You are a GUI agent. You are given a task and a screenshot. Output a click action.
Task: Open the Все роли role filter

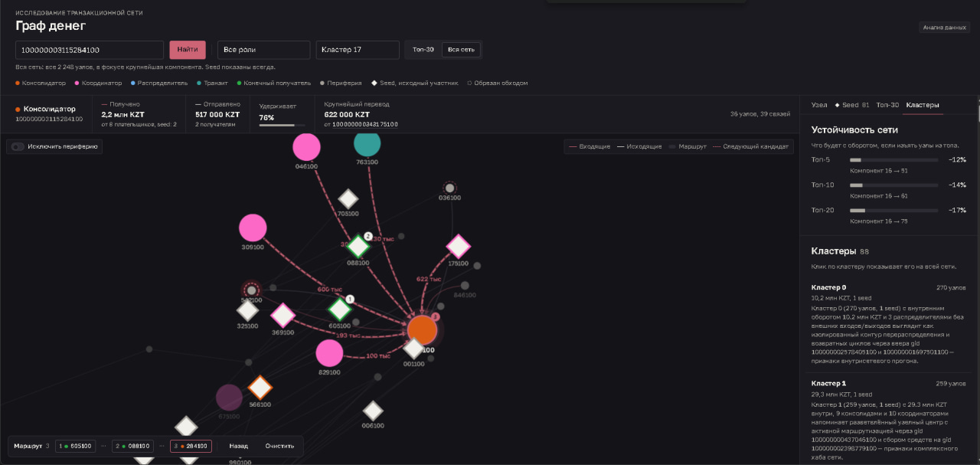(x=264, y=50)
